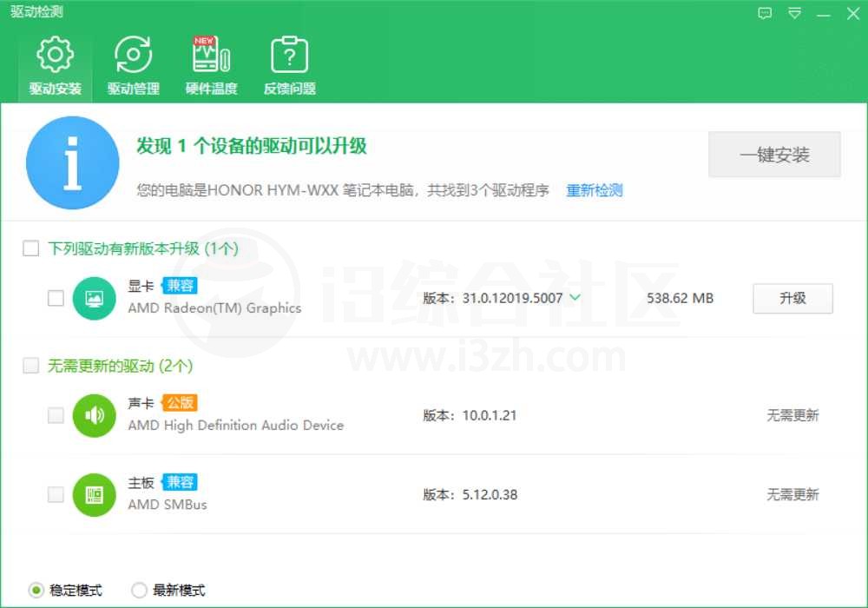Click the AMD High Definition Audio Device name

(236, 426)
